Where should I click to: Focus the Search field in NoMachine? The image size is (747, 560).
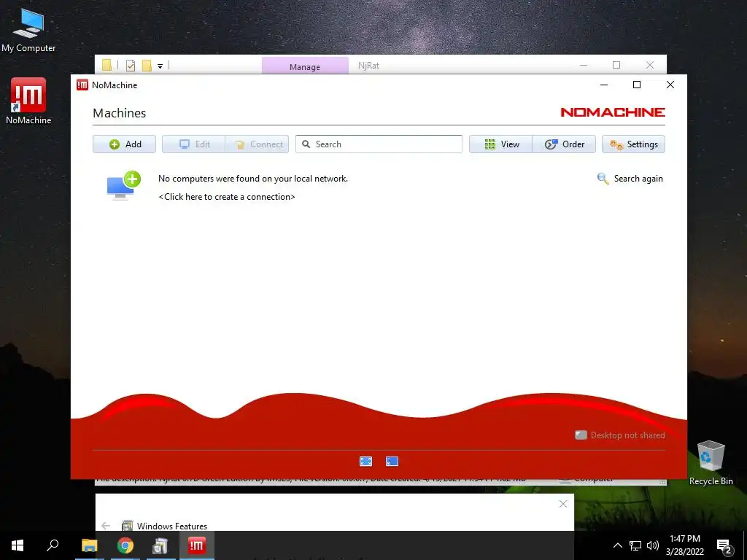point(379,144)
